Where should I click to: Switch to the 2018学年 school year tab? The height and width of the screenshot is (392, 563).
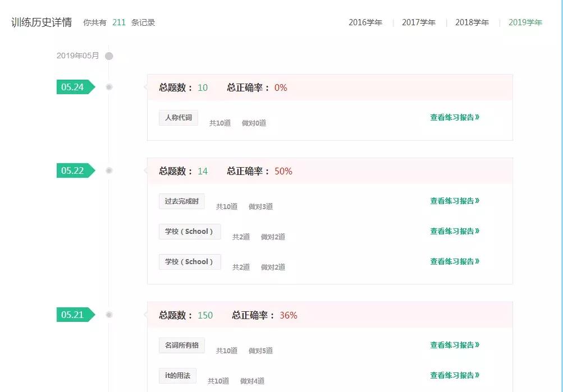click(472, 22)
